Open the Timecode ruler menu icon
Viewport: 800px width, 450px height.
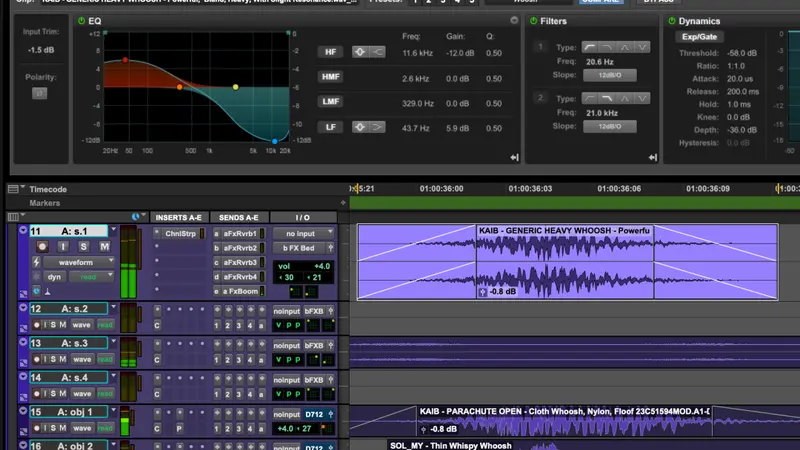click(15, 189)
